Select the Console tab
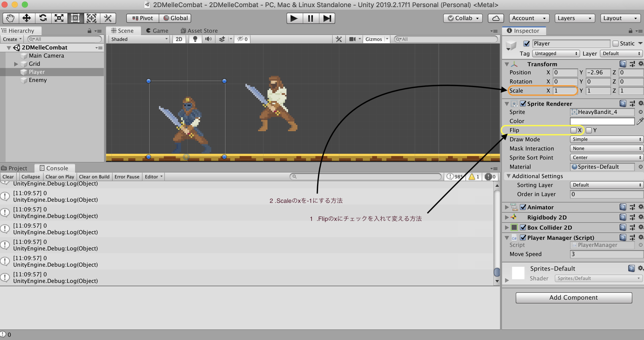The width and height of the screenshot is (644, 340). 55,168
